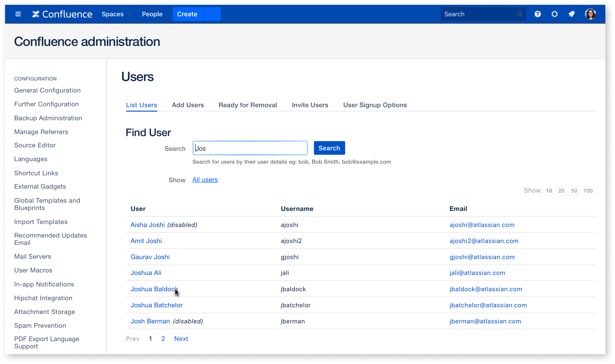Email jbatchelor@atlassian.com
Screen dimensions: 615x364
point(488,305)
